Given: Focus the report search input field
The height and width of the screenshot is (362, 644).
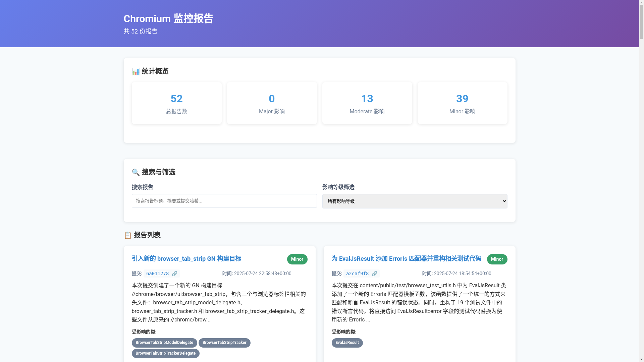Looking at the screenshot, I should coord(224,201).
